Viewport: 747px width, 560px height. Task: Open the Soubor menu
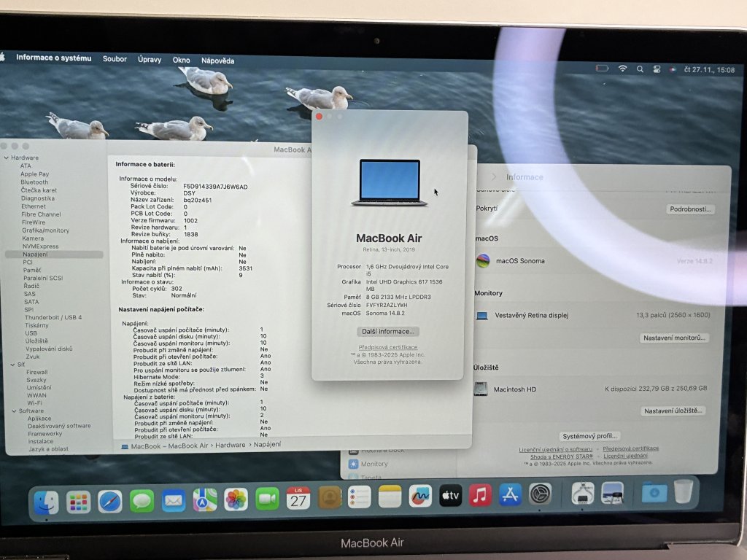(115, 59)
